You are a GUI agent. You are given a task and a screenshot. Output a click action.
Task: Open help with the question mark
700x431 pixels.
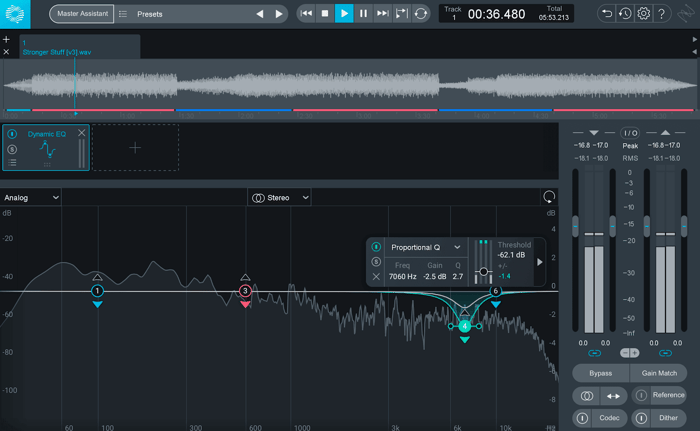click(662, 14)
